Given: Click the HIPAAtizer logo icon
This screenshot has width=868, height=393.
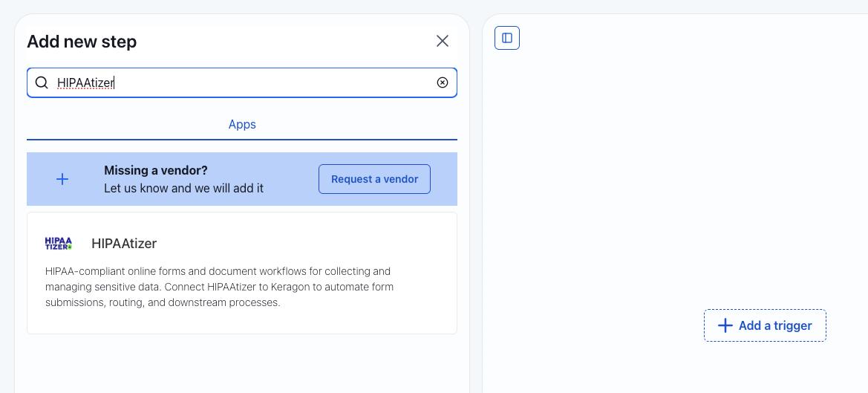Looking at the screenshot, I should click(x=59, y=244).
